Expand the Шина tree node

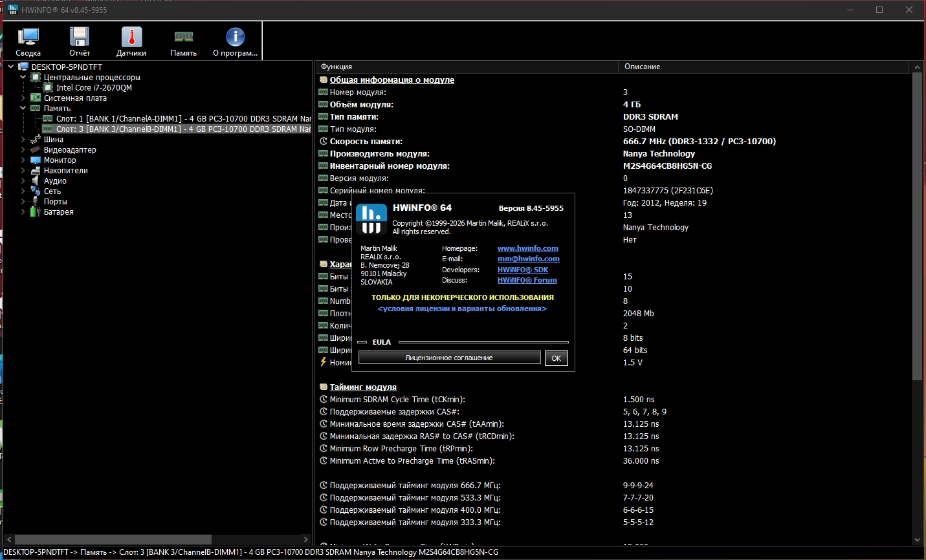click(23, 139)
